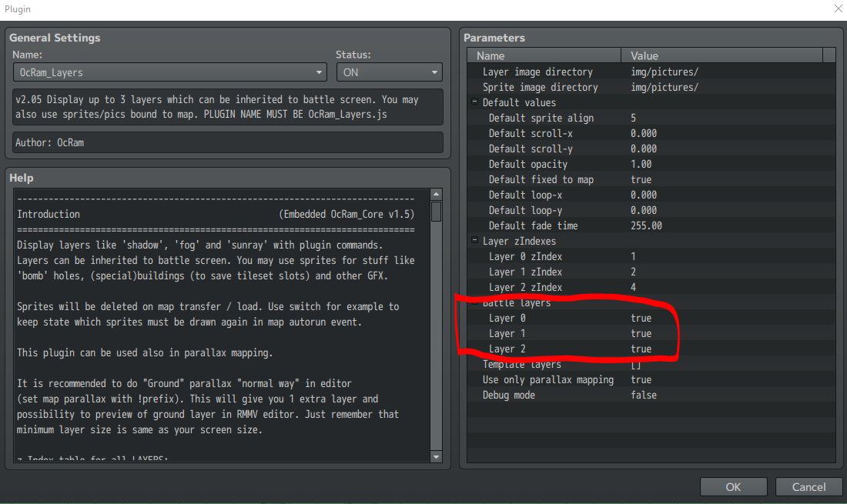Click the Value column header in Parameters
Viewport: 847px width, 504px height.
coord(721,55)
